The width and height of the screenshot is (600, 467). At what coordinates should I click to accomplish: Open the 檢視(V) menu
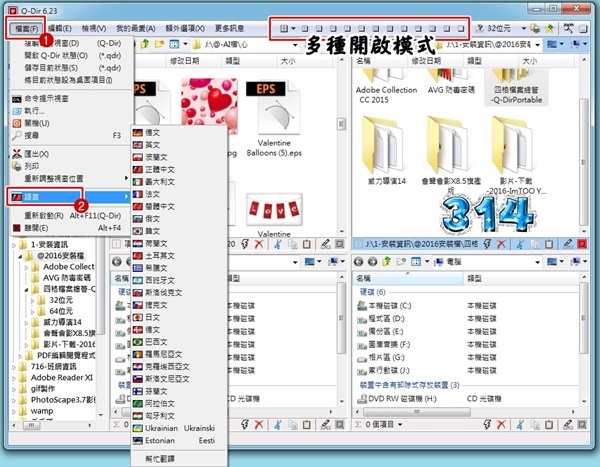tap(94, 29)
